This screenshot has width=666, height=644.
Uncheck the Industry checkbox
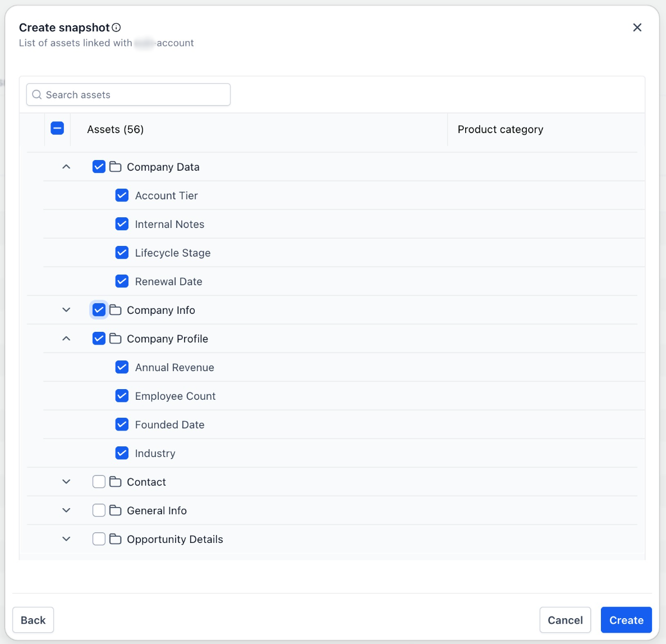122,453
